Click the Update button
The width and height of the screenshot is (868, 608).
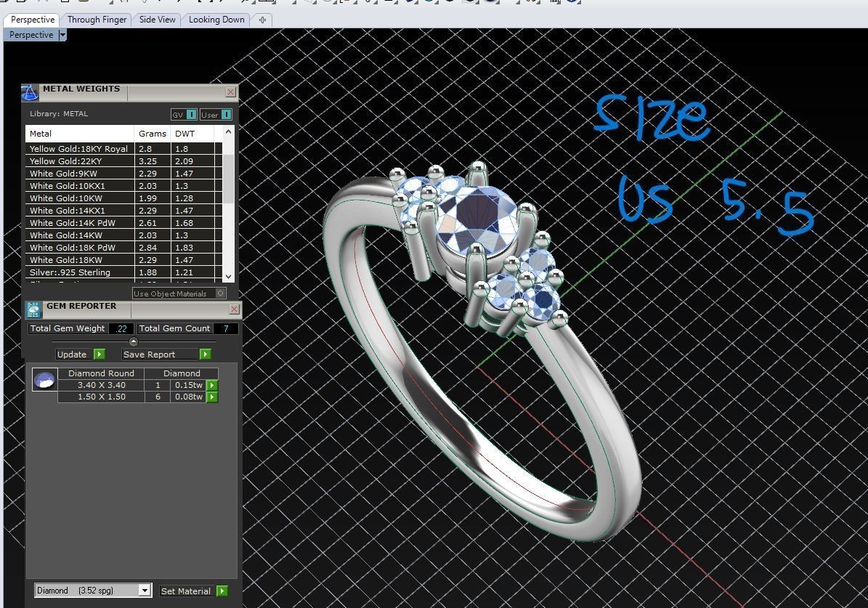pos(72,354)
